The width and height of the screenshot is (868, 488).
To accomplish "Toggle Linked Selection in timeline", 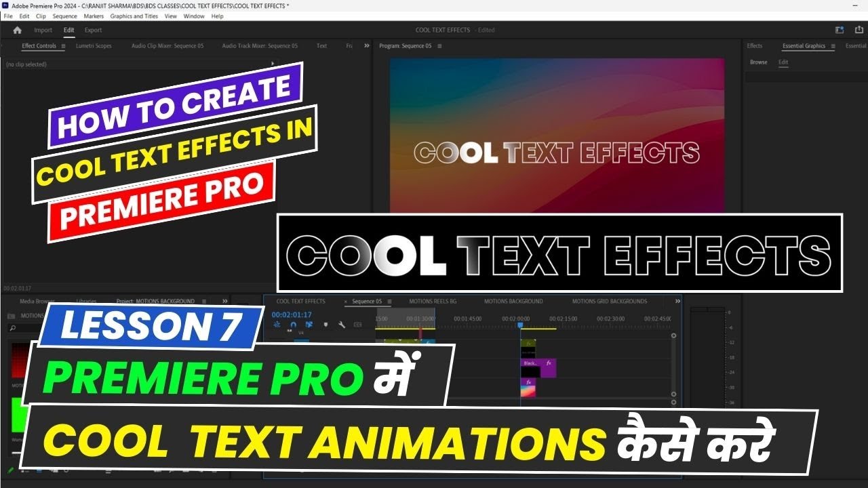I will [x=309, y=325].
